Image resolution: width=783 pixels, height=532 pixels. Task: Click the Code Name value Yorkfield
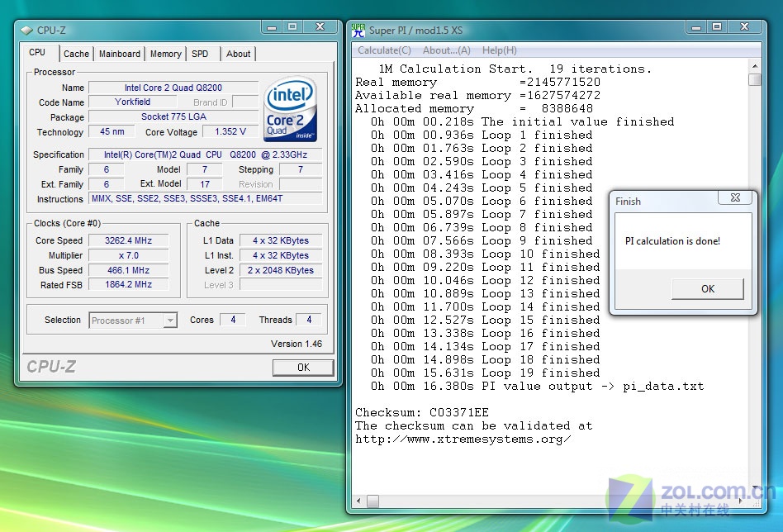click(x=132, y=102)
